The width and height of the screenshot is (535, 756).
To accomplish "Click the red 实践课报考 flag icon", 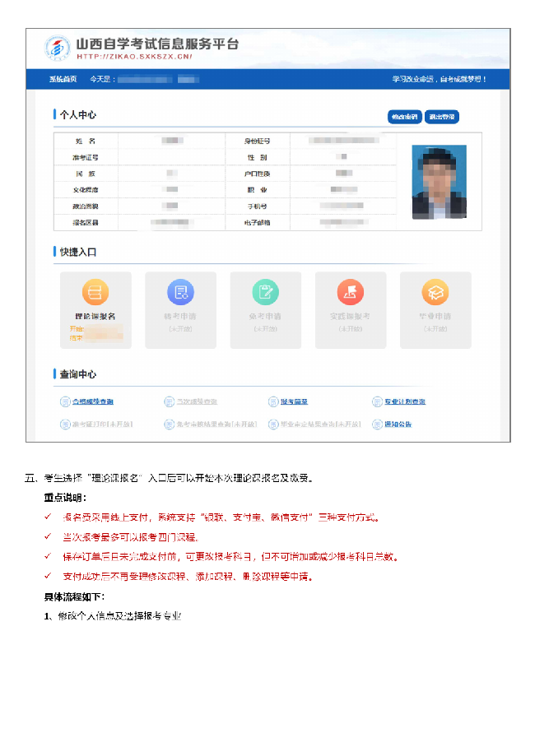I will 350,292.
